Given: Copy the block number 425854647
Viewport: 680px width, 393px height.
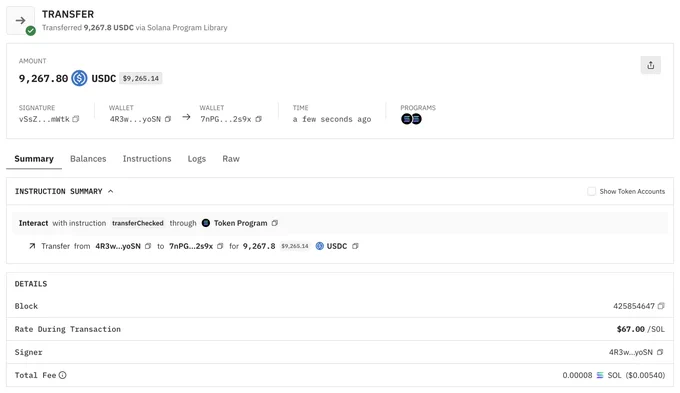Looking at the screenshot, I should pos(661,306).
